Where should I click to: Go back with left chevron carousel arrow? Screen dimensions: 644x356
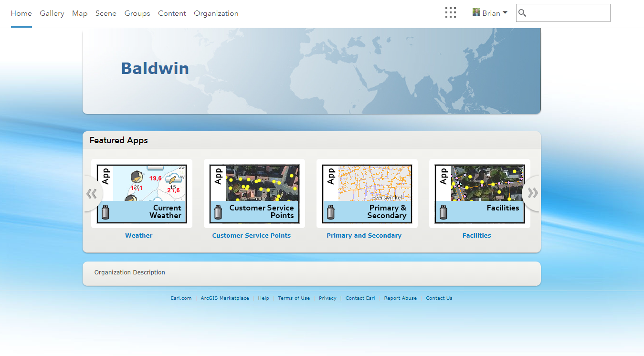(91, 193)
